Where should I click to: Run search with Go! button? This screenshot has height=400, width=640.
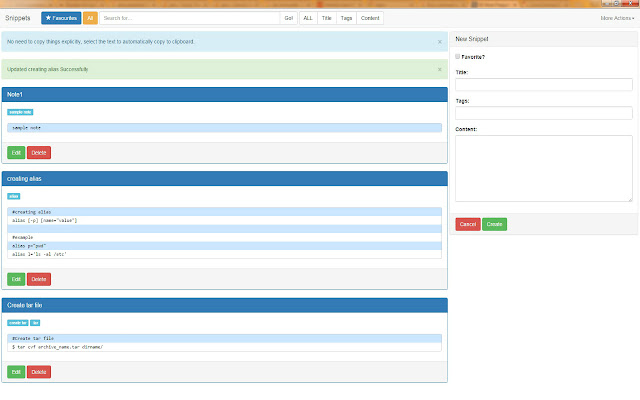click(289, 18)
